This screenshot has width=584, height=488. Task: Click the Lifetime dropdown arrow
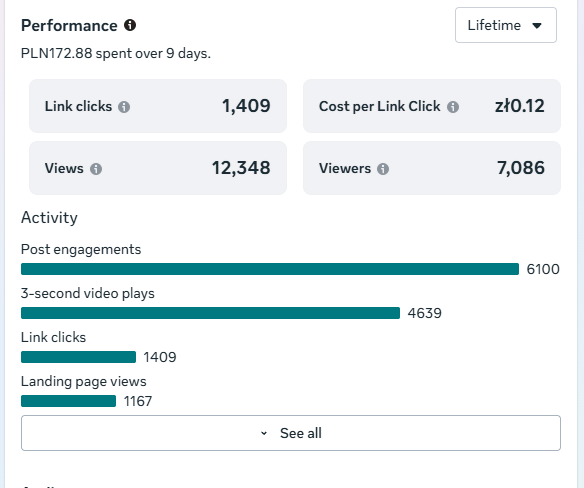(x=537, y=26)
